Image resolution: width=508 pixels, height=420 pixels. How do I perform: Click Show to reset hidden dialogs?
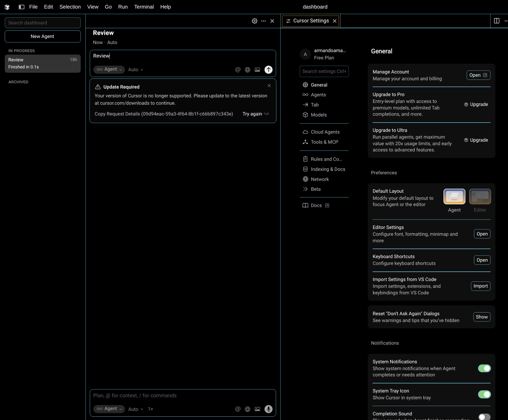coord(482,317)
